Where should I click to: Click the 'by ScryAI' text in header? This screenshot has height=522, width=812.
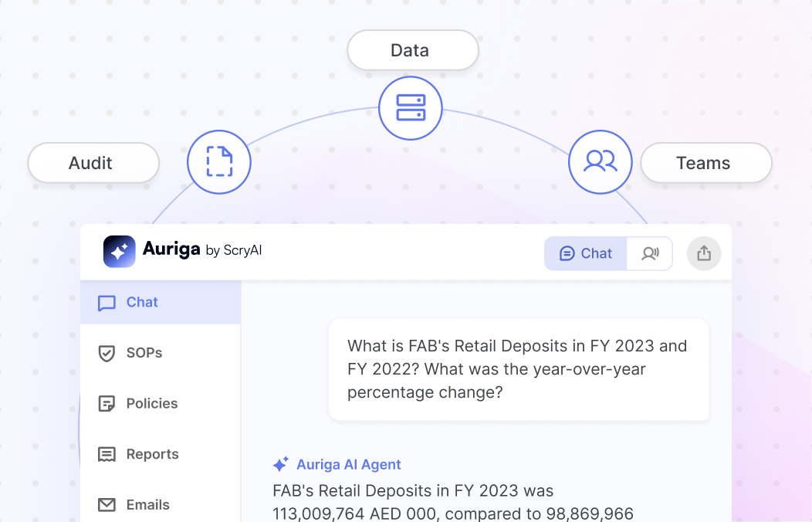pyautogui.click(x=234, y=251)
